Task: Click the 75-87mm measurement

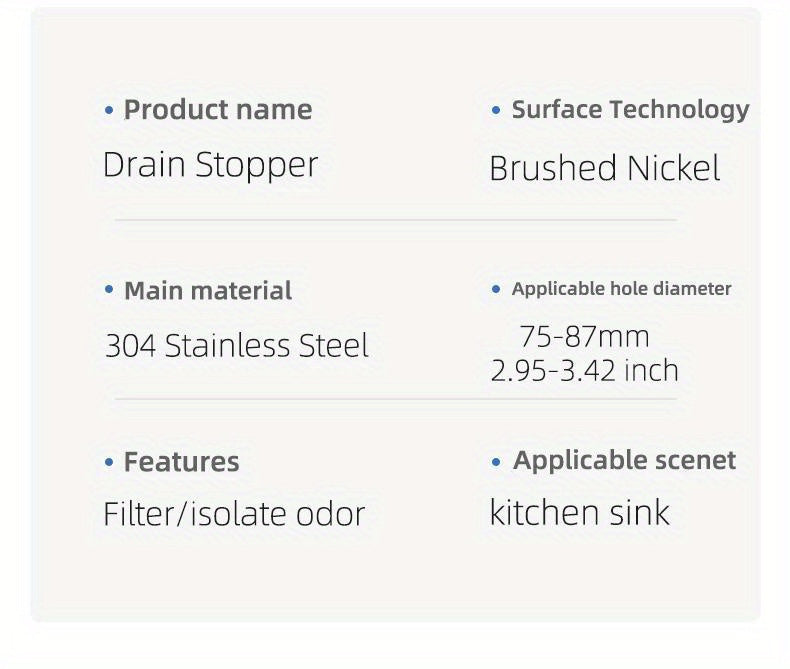Action: [584, 336]
